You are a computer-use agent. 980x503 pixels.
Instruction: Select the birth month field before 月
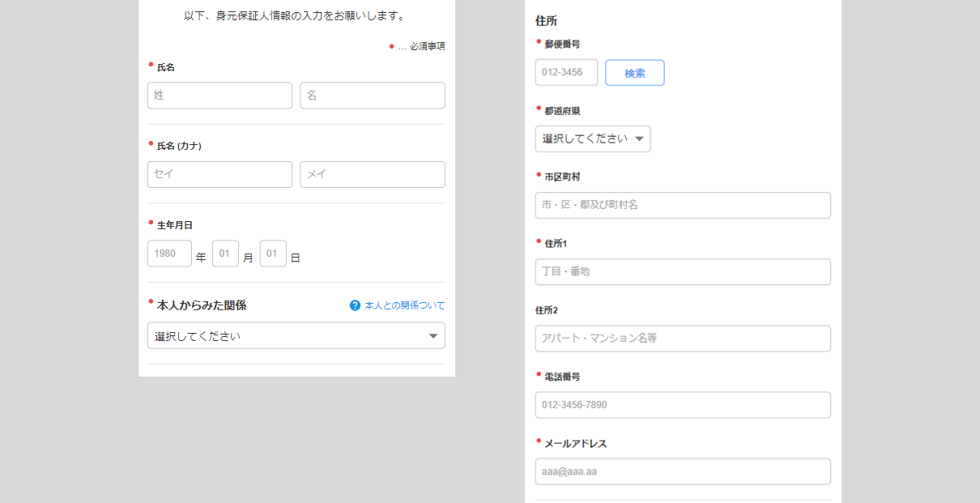[x=225, y=254]
